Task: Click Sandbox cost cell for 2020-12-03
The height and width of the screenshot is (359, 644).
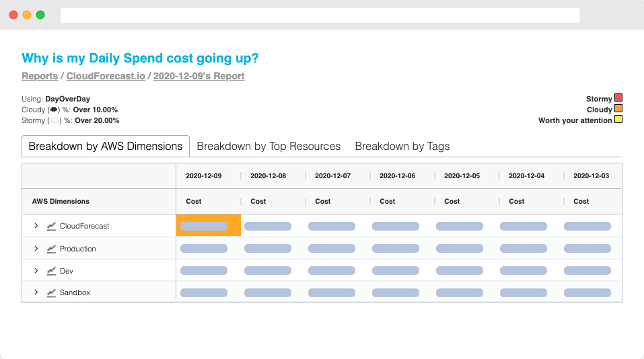Action: coord(587,292)
